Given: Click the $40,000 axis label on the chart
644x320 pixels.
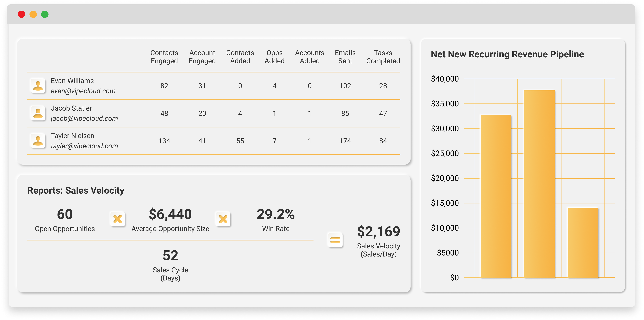Looking at the screenshot, I should (x=445, y=78).
